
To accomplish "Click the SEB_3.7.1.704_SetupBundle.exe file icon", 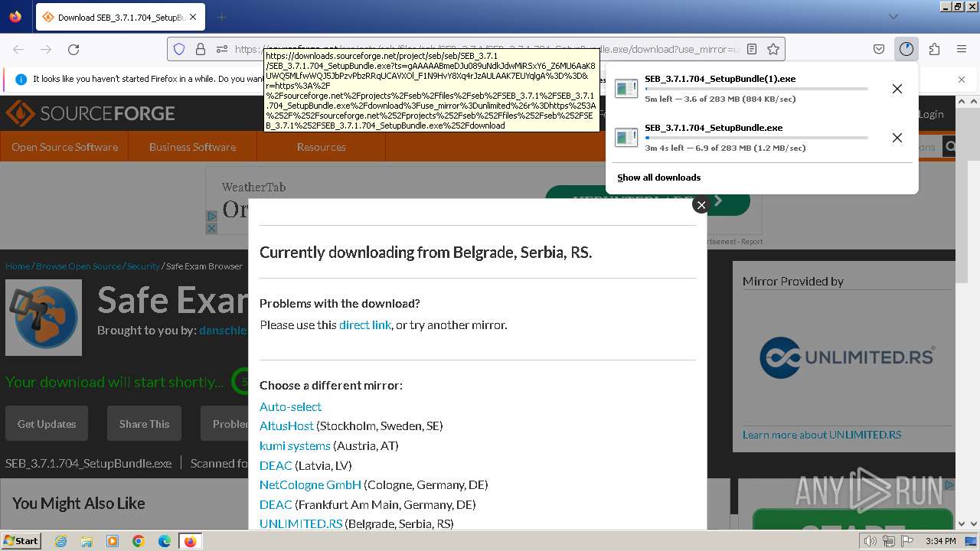I will 626,138.
